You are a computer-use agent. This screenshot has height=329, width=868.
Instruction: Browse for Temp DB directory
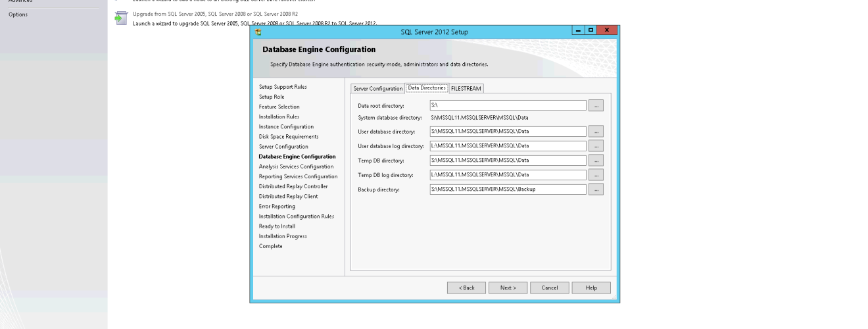(x=596, y=160)
